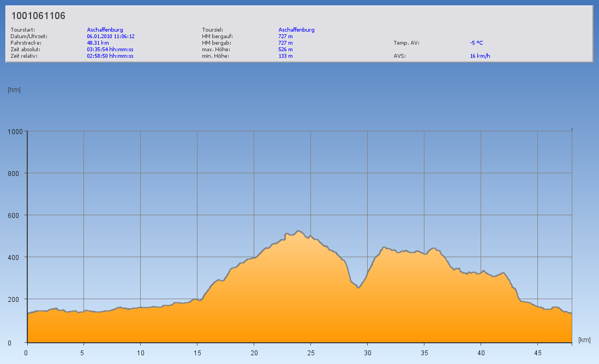Viewport: 599px width, 364px height.
Task: Click the 45 km tick label
Action: 537,352
